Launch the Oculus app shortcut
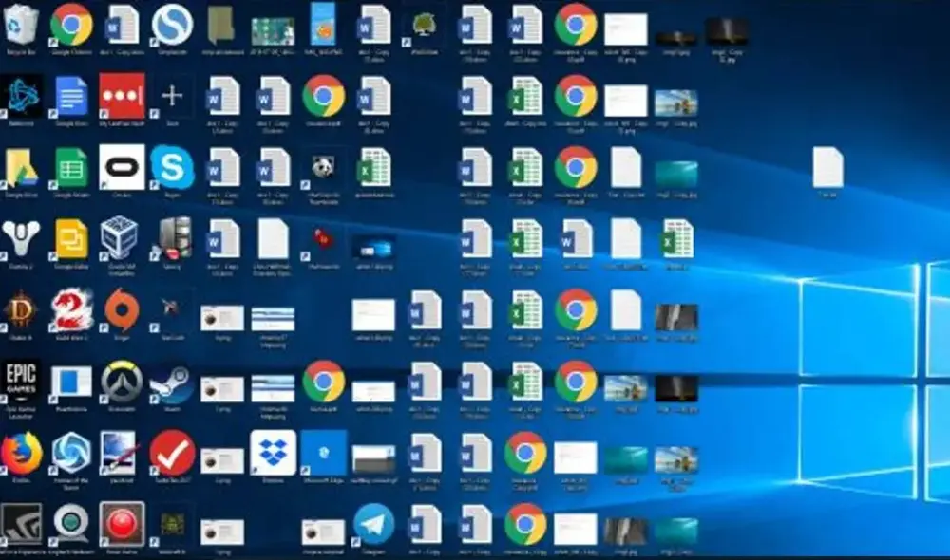Image resolution: width=950 pixels, height=560 pixels. 122,168
